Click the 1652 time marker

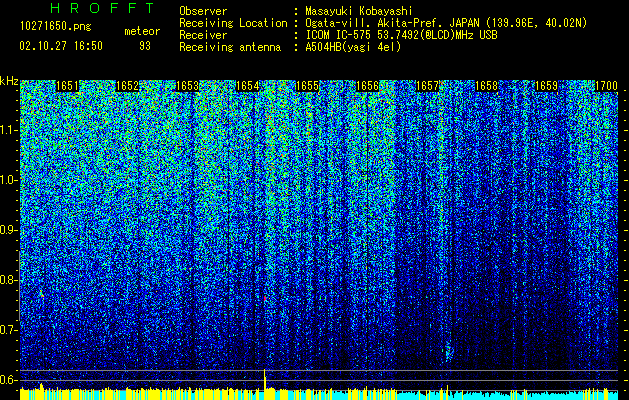point(127,86)
